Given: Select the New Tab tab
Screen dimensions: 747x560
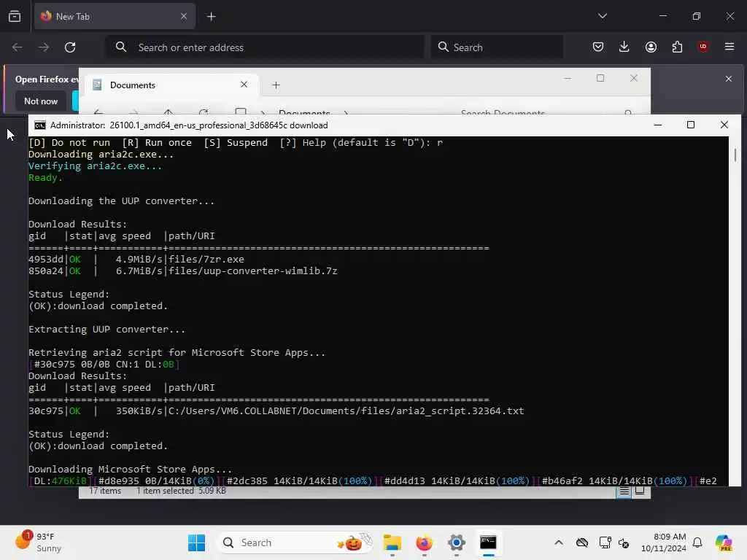Looking at the screenshot, I should 115,16.
